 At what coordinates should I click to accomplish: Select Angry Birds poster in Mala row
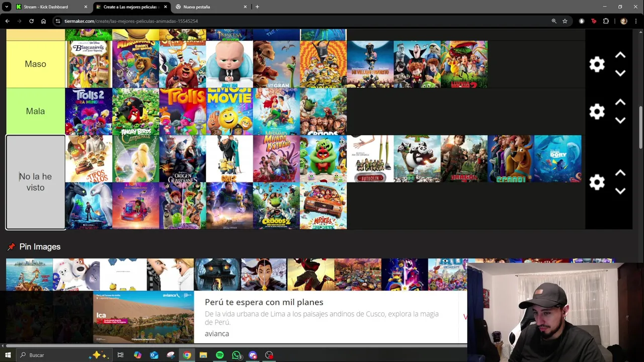click(135, 112)
